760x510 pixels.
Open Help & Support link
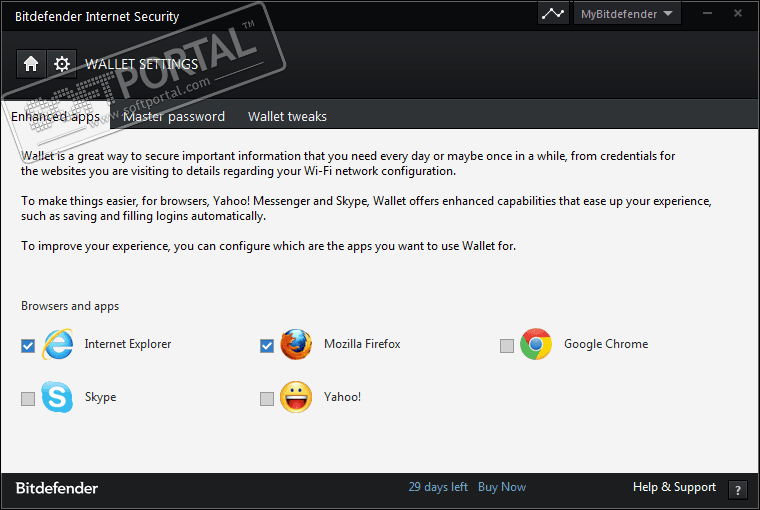[674, 487]
